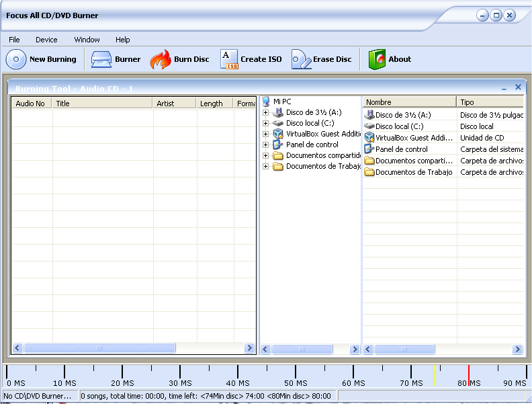Open the About book icon
This screenshot has width=532, height=404.
(378, 59)
